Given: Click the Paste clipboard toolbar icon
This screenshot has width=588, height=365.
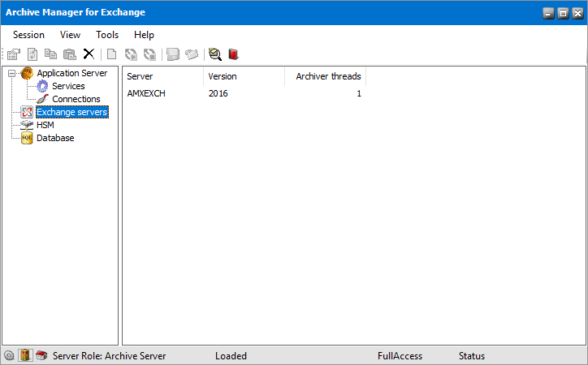Looking at the screenshot, I should (x=69, y=54).
